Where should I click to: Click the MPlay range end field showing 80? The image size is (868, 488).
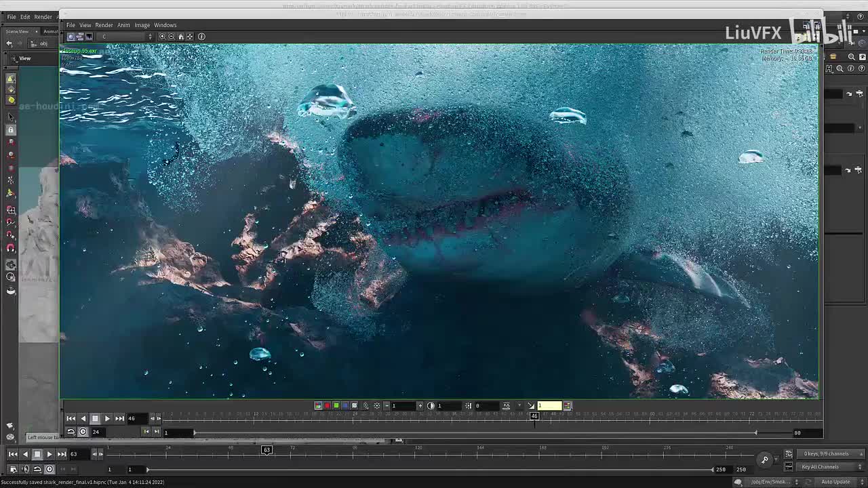pyautogui.click(x=807, y=432)
